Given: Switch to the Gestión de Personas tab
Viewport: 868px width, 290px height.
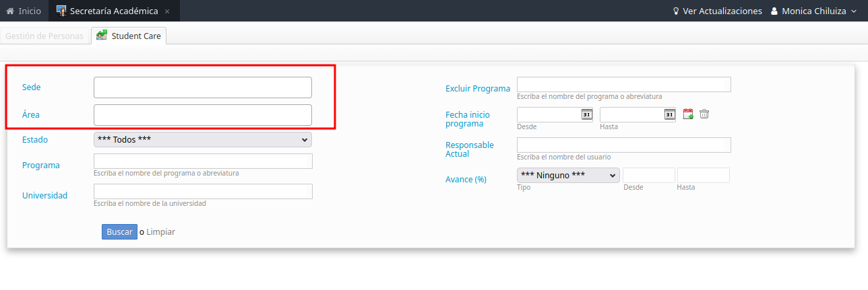Looking at the screenshot, I should coord(44,36).
